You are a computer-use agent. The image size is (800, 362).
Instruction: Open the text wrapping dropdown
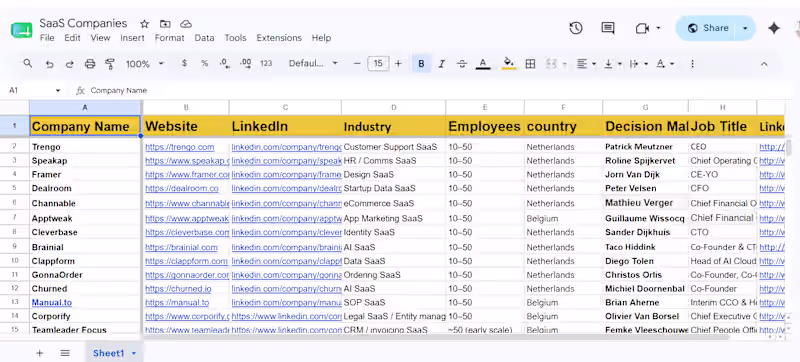[639, 64]
